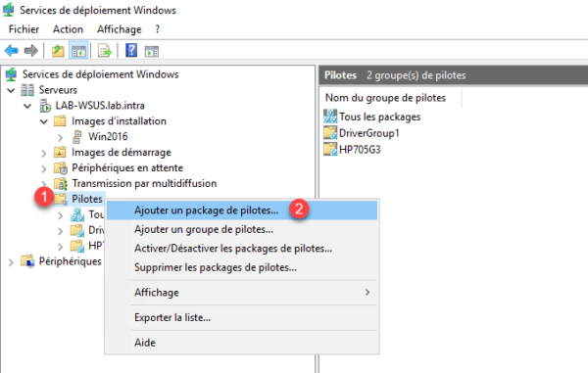Click the Win2016 image group icon

76,137
